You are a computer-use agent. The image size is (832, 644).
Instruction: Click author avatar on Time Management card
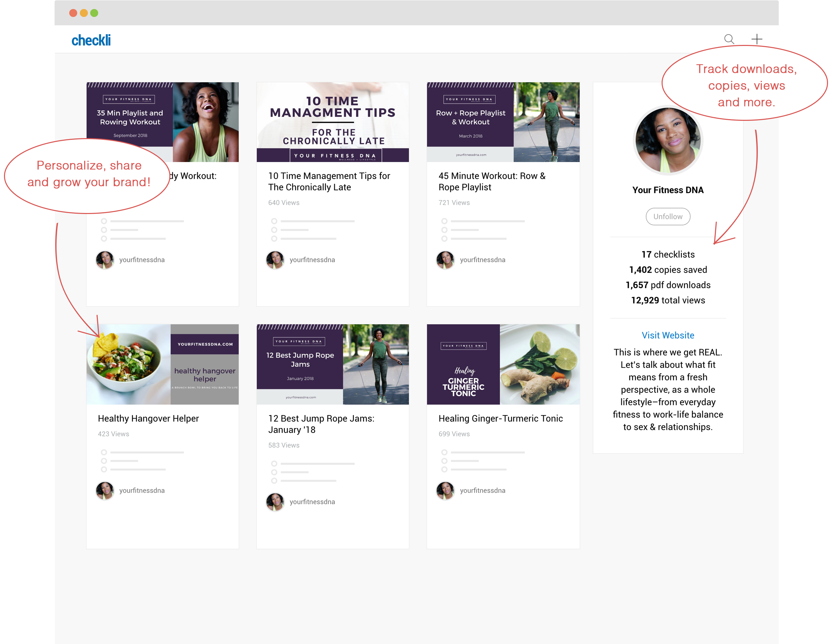[275, 260]
